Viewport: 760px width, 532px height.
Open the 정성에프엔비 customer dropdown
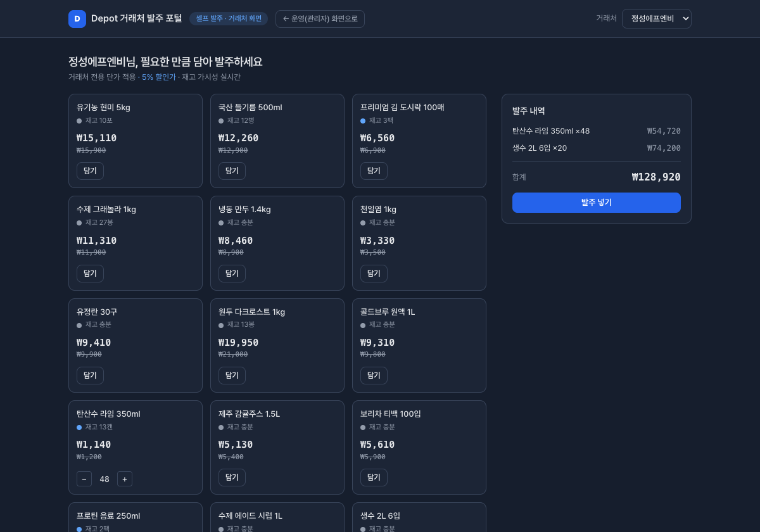656,19
